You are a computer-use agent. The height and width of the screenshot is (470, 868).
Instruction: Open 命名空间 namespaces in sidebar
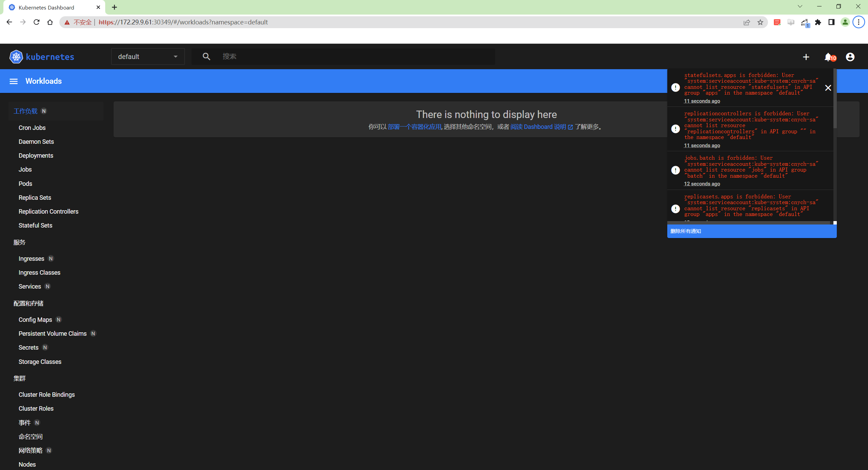coord(31,437)
